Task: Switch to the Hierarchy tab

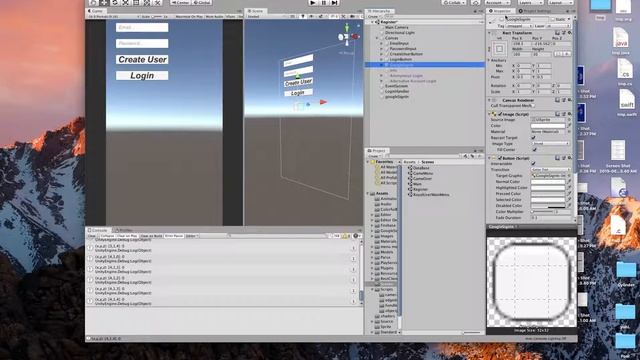Action: click(380, 11)
